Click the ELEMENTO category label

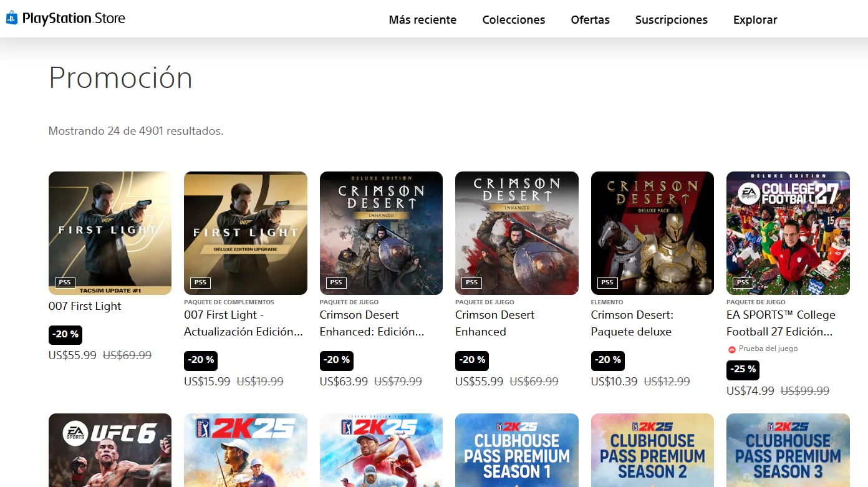tap(607, 302)
